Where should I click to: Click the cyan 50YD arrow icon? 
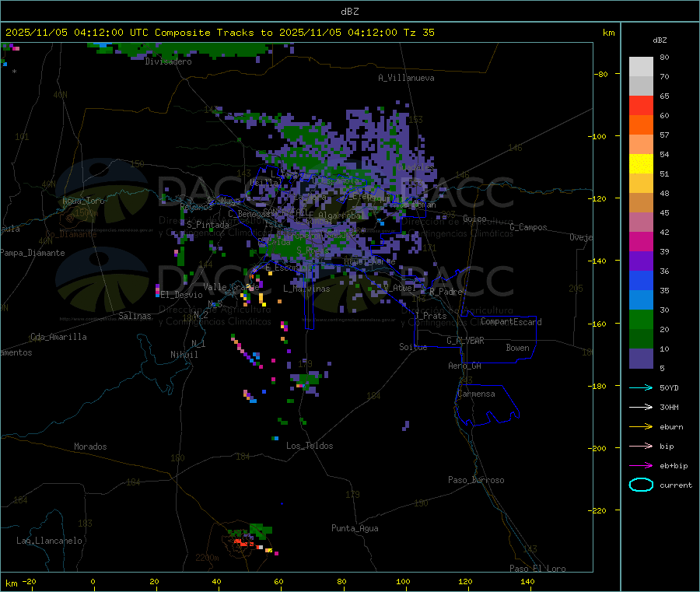coord(641,387)
